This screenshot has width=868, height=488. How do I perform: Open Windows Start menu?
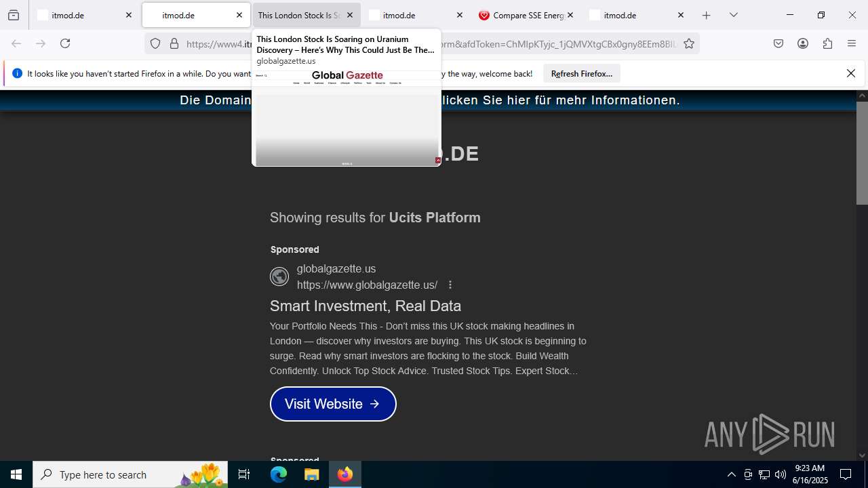pyautogui.click(x=16, y=474)
